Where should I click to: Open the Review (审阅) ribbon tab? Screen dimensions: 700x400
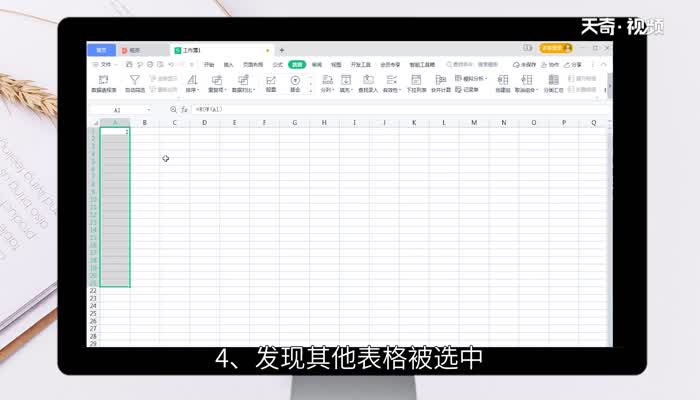click(317, 65)
